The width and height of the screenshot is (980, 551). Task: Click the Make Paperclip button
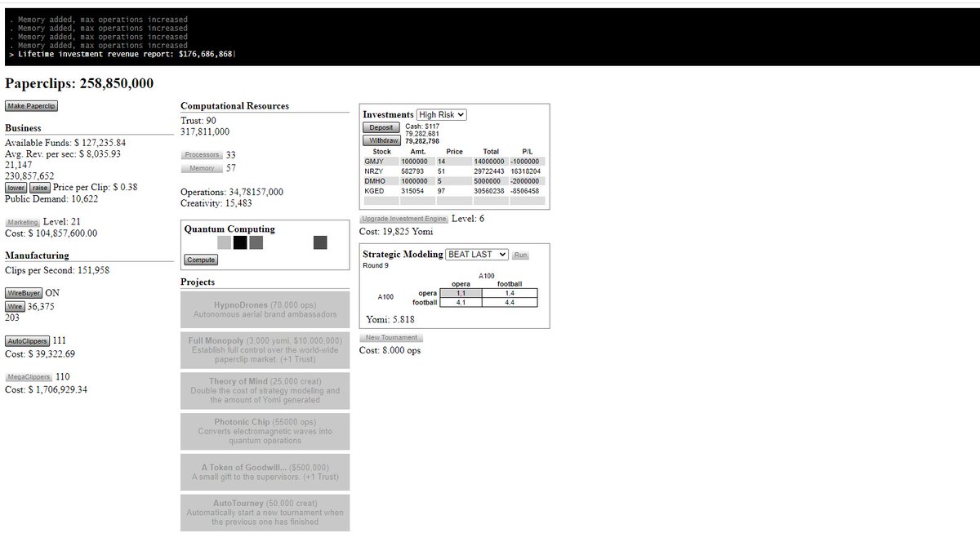[x=31, y=106]
